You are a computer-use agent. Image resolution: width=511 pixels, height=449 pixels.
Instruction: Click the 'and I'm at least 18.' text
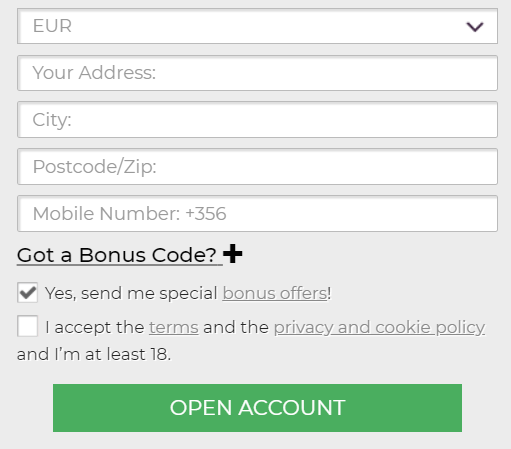[x=94, y=354]
